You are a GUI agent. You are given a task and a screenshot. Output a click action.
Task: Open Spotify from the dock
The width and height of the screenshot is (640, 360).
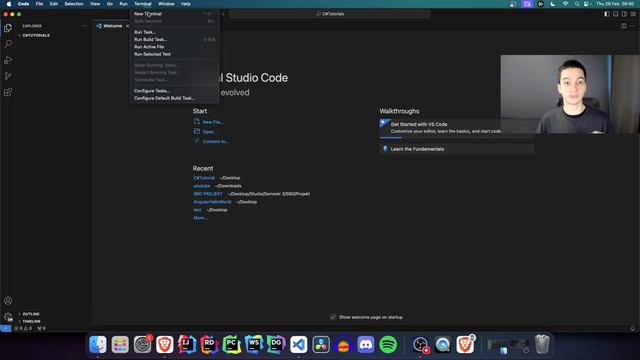388,345
